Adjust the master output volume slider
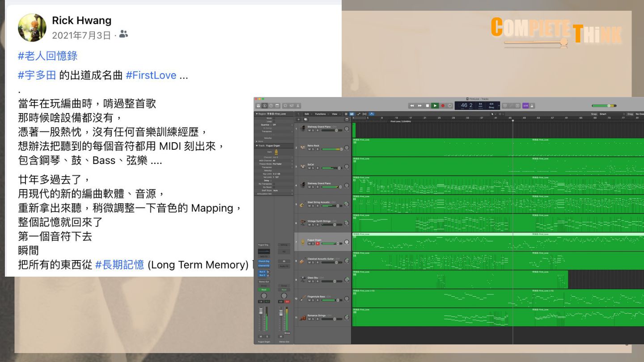The image size is (644, 362). [x=604, y=106]
